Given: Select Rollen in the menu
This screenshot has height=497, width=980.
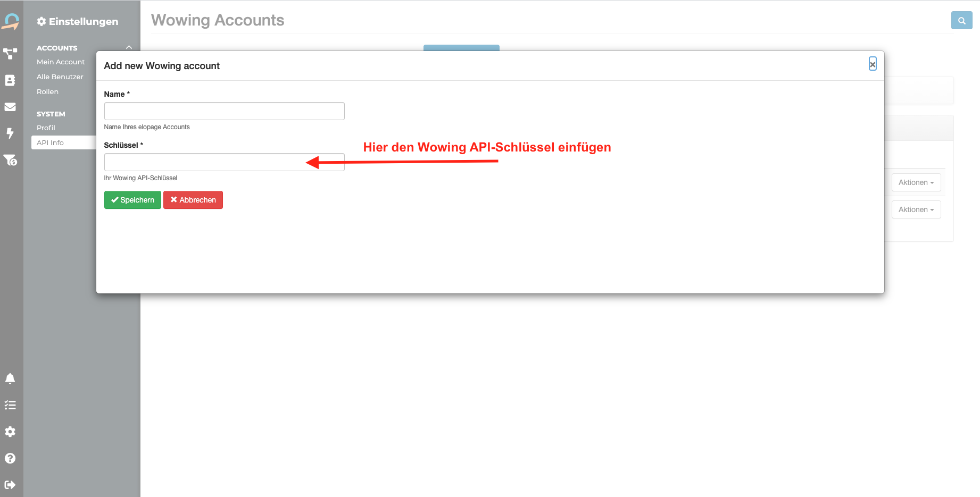Looking at the screenshot, I should coord(47,92).
